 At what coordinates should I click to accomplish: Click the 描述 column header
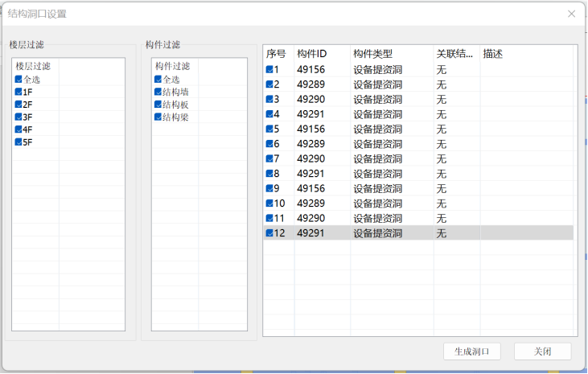point(527,54)
